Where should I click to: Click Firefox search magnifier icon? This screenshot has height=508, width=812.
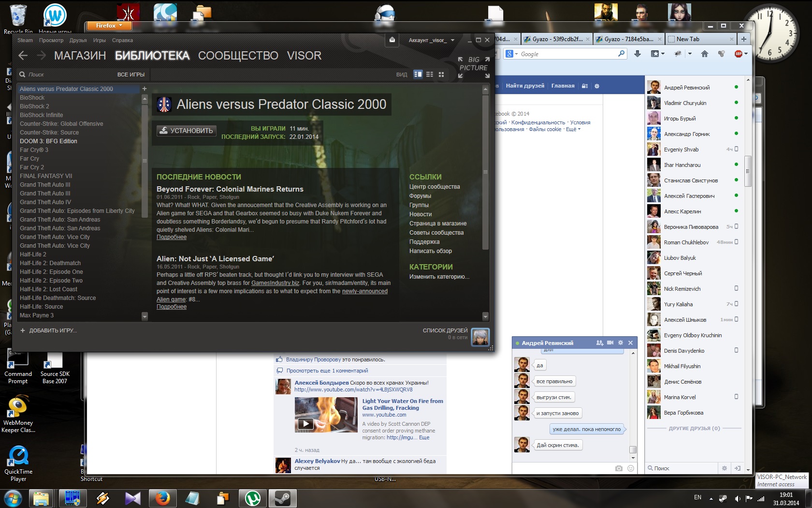click(622, 54)
